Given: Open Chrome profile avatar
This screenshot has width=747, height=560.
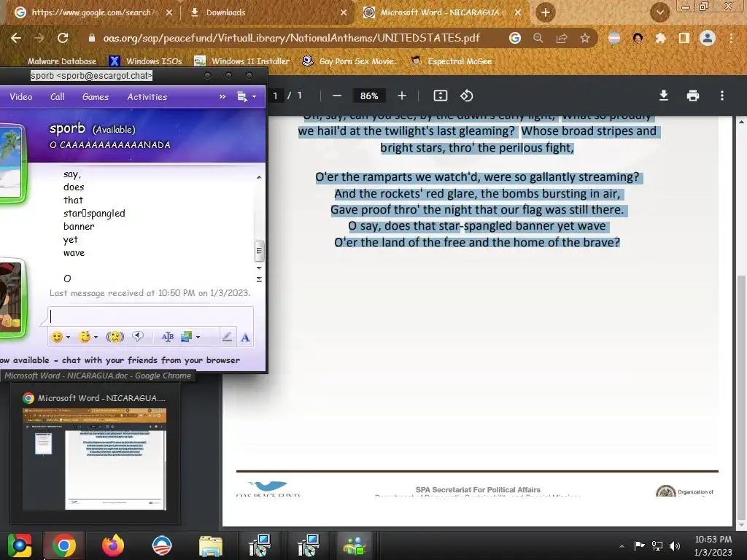Looking at the screenshot, I should coord(708,38).
